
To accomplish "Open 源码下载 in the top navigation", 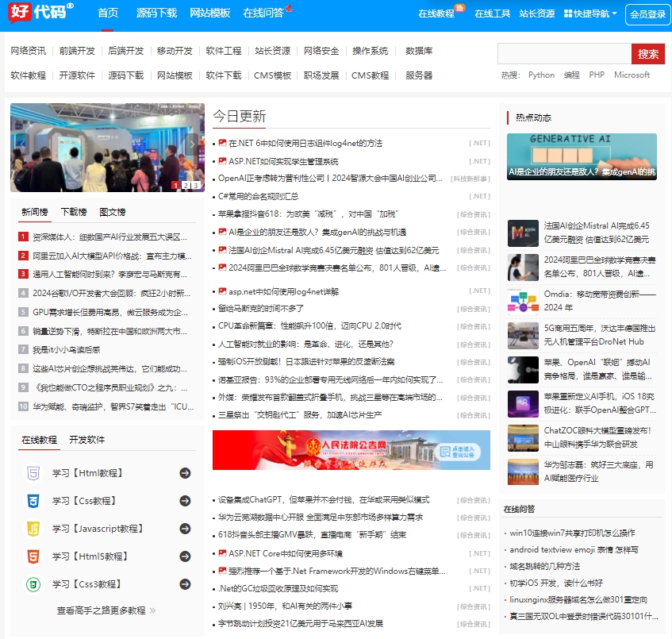I will pyautogui.click(x=156, y=13).
